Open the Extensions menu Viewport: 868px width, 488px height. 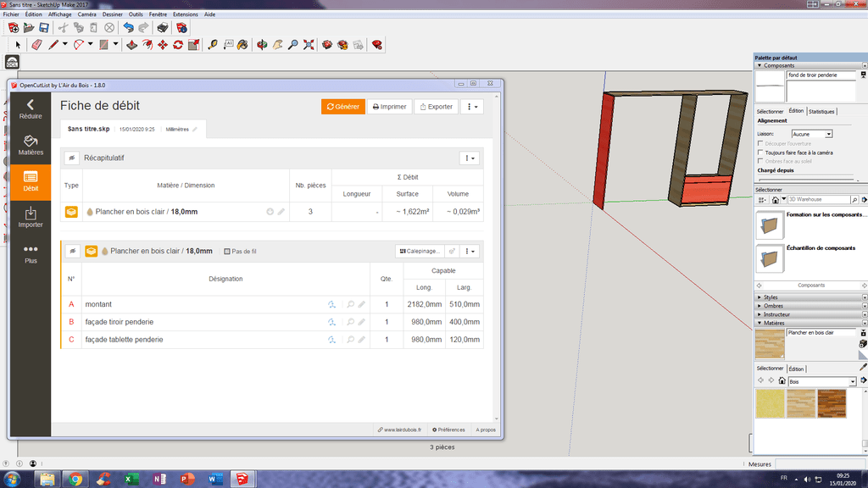coord(186,14)
